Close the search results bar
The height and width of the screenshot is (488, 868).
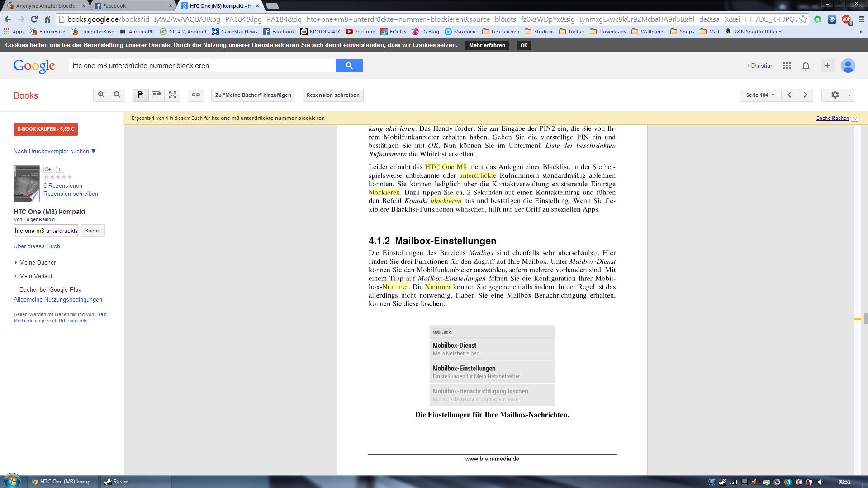855,118
